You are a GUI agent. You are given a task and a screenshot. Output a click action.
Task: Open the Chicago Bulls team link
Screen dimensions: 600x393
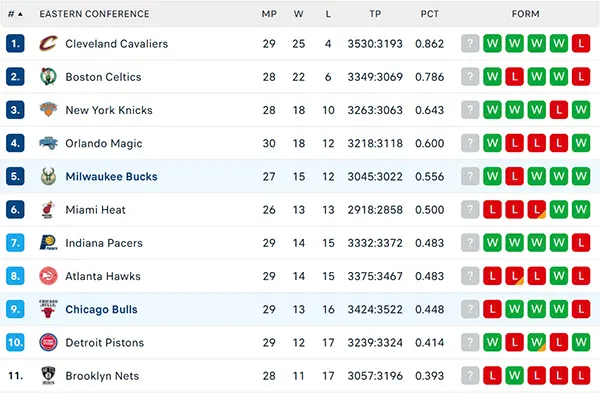click(x=101, y=309)
